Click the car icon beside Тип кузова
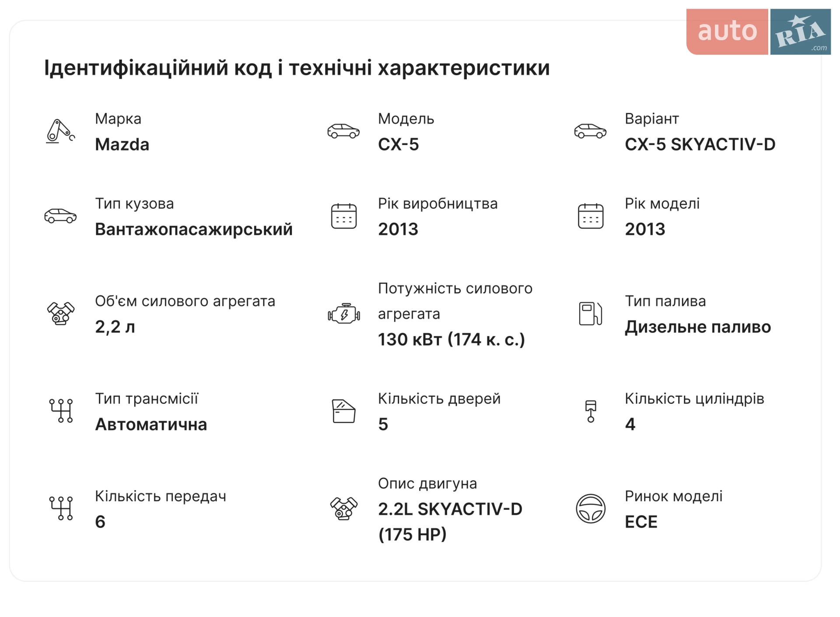The image size is (840, 617). point(60,216)
